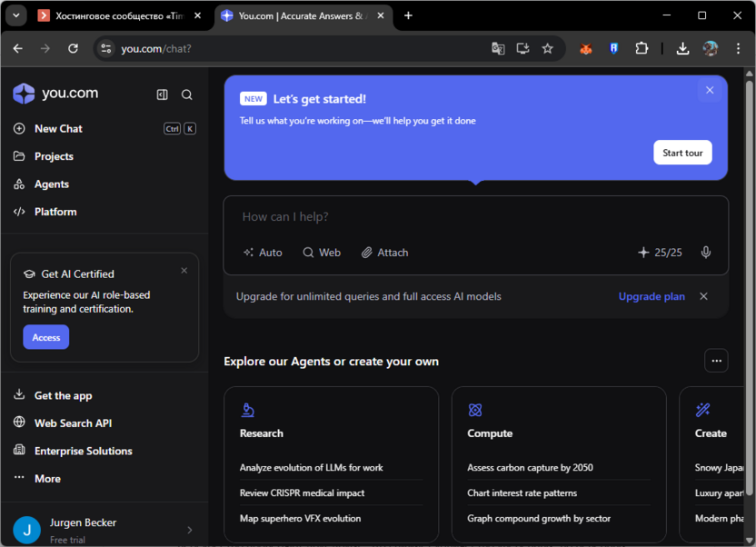756x547 pixels.
Task: Open the Auto model selector
Action: (x=263, y=253)
